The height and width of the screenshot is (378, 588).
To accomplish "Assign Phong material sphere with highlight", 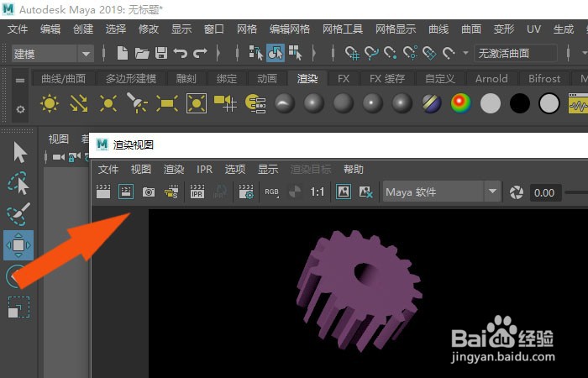I will click(x=372, y=103).
